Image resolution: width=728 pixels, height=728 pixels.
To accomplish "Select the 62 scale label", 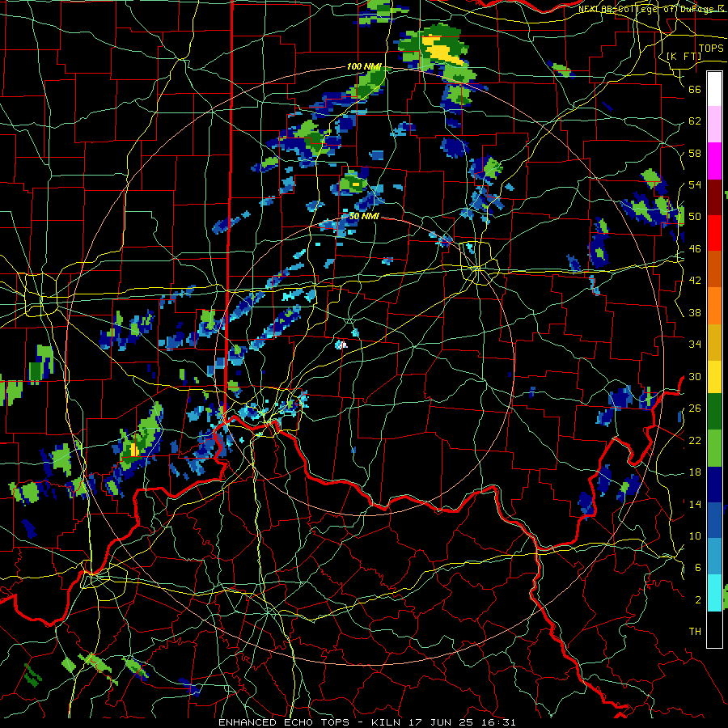I will [x=695, y=121].
